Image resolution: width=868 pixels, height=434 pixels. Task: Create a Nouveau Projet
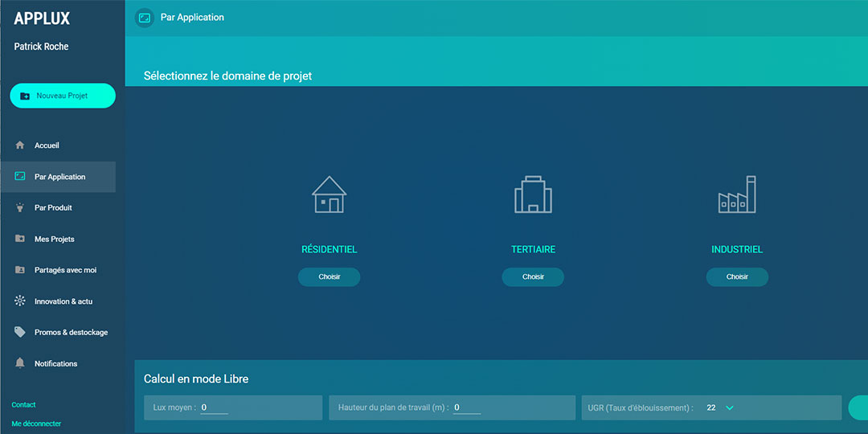[x=63, y=96]
